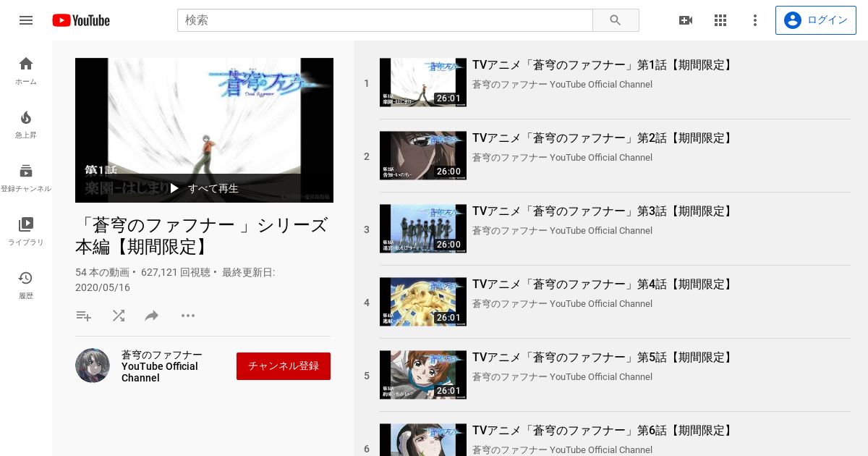Open thumbnail of 第5話 video
This screenshot has height=456, width=868.
(x=423, y=375)
